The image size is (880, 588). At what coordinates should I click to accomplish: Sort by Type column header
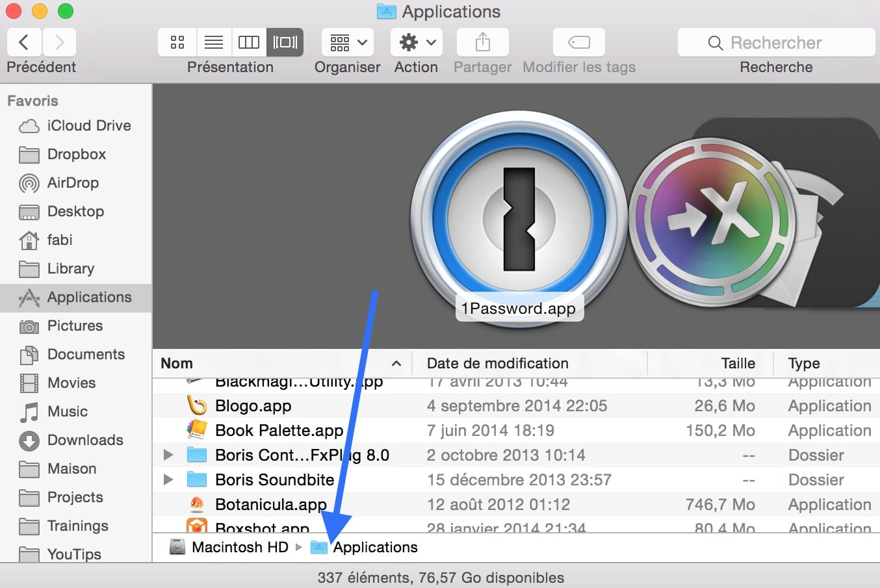[x=827, y=363]
